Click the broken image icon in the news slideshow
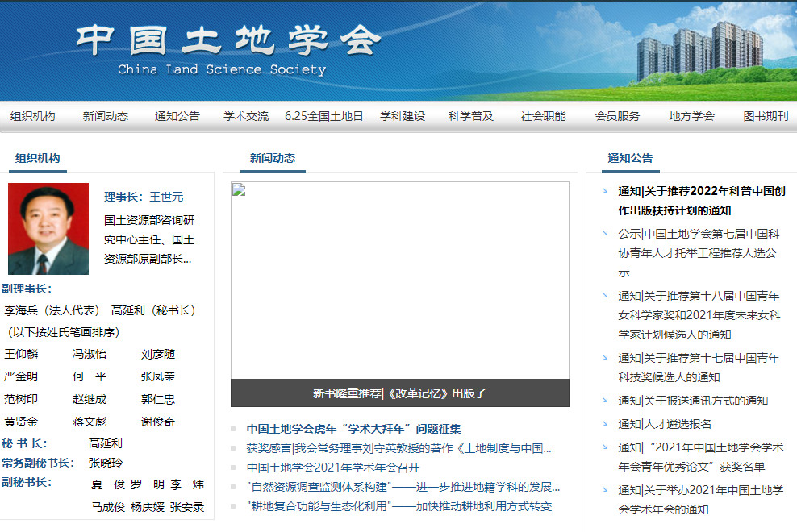The height and width of the screenshot is (532, 797). pos(239,190)
